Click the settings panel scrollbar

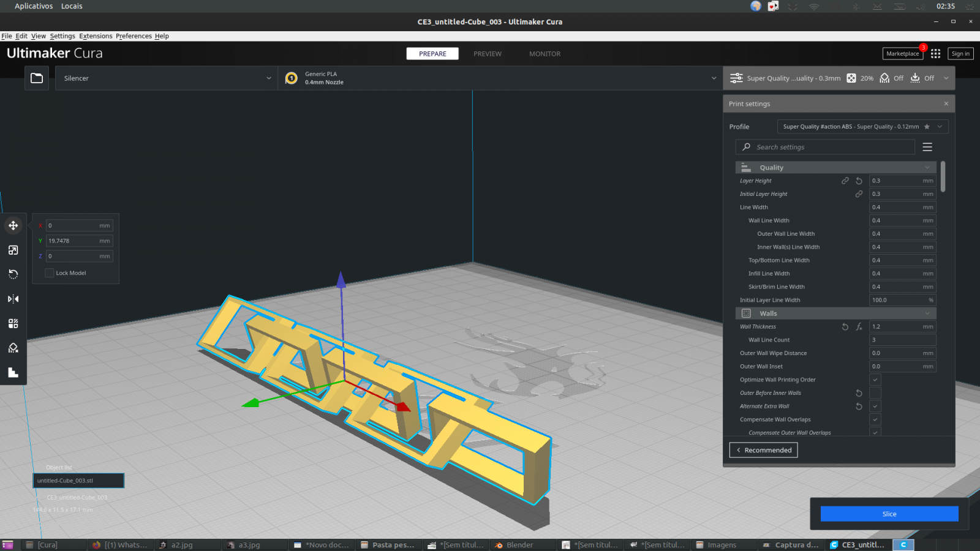pos(943,177)
